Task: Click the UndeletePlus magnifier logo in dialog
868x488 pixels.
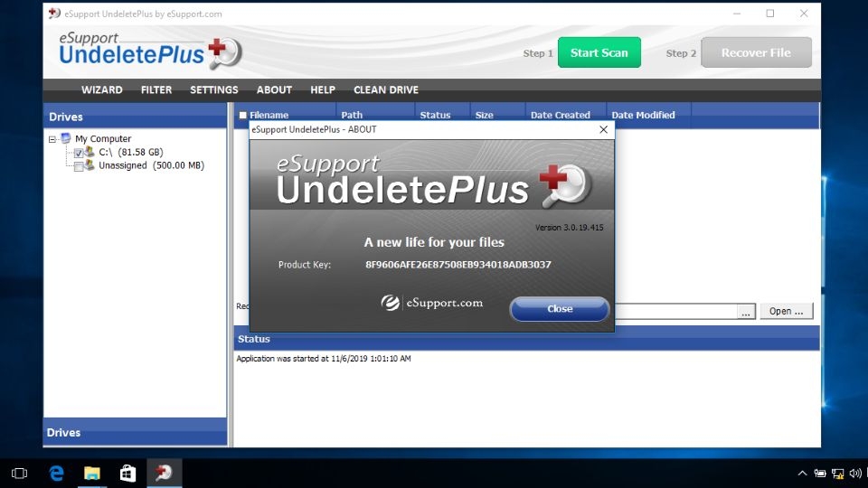Action: (565, 185)
